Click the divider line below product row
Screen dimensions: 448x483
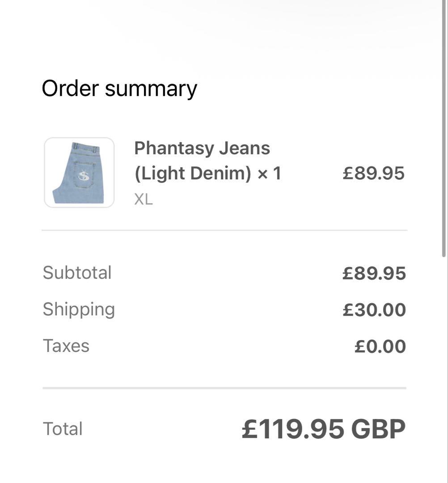224,230
